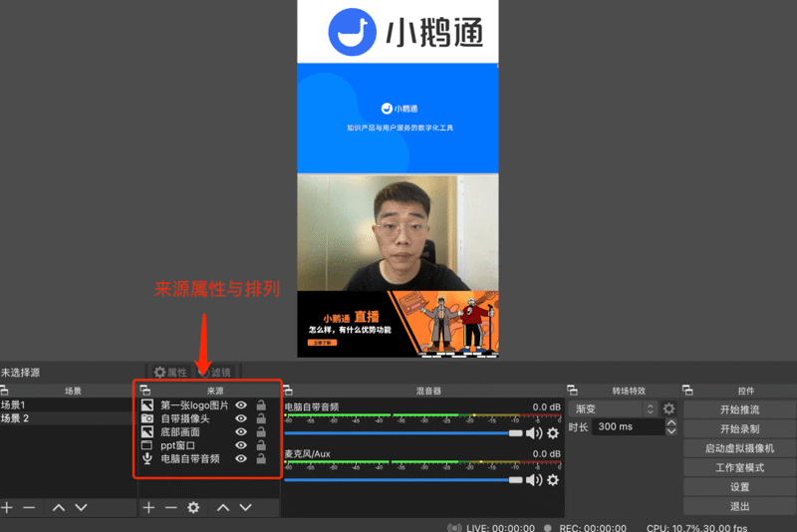Click microphone icon of 电脑自带音频 source
This screenshot has width=797, height=532.
tap(147, 458)
